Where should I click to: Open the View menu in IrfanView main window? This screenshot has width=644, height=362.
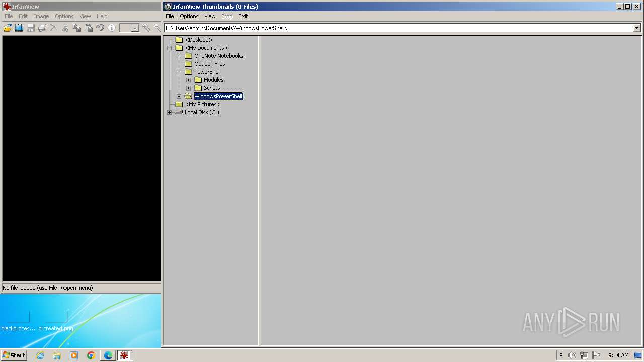(85, 16)
